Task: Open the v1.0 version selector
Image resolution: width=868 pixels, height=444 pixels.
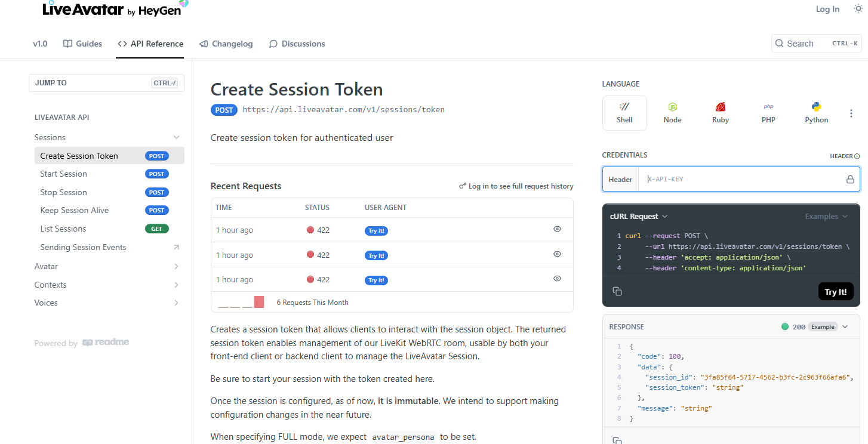Action: [40, 44]
